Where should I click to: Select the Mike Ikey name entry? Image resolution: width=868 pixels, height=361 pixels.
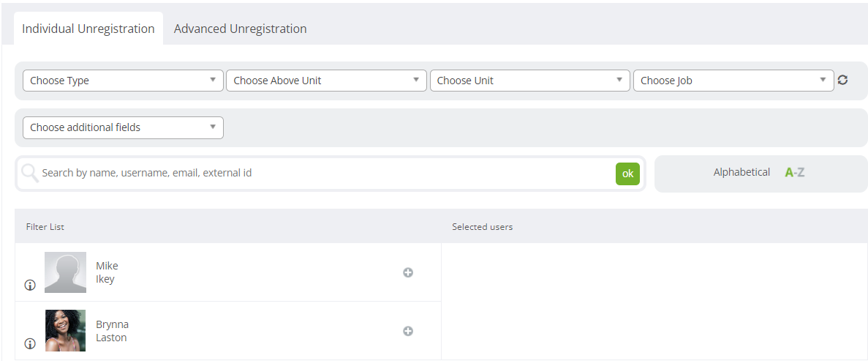[x=107, y=272]
